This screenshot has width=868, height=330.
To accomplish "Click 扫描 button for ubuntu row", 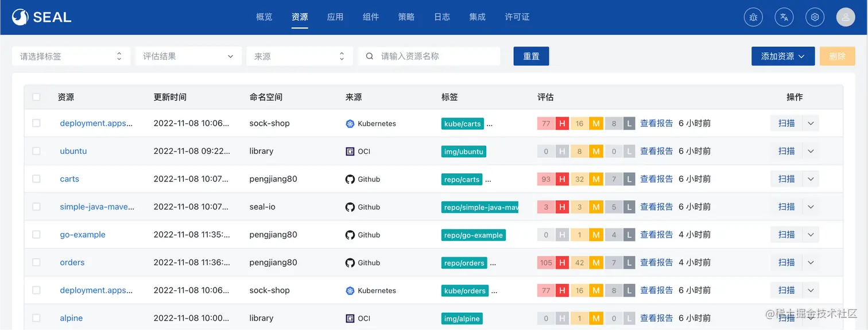I will [786, 152].
